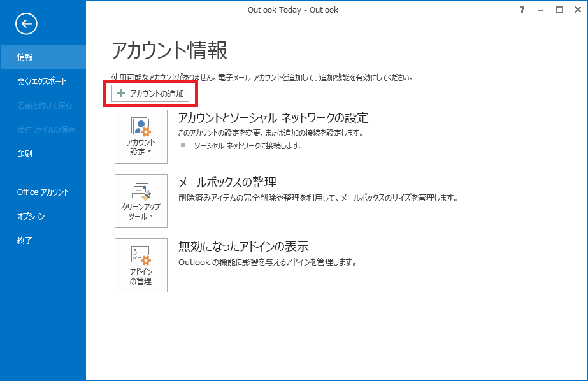Click the back arrow circle icon
The height and width of the screenshot is (381, 588).
pyautogui.click(x=26, y=24)
